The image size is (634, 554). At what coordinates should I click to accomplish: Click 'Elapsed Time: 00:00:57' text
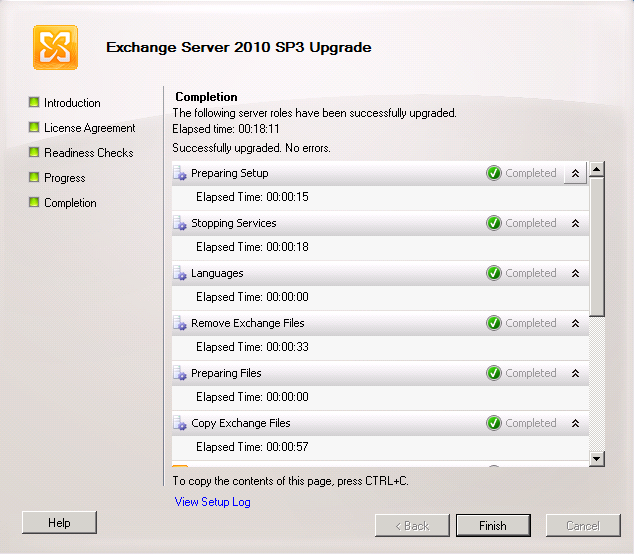click(x=252, y=447)
